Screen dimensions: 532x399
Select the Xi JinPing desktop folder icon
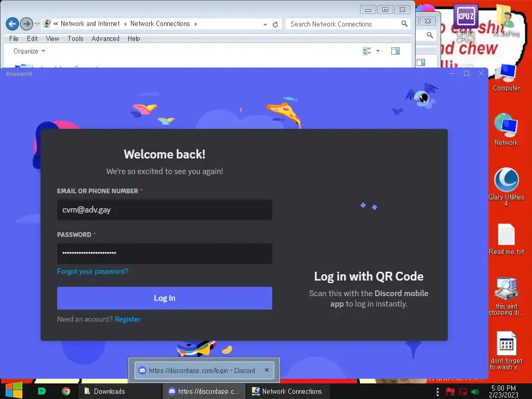click(x=506, y=21)
